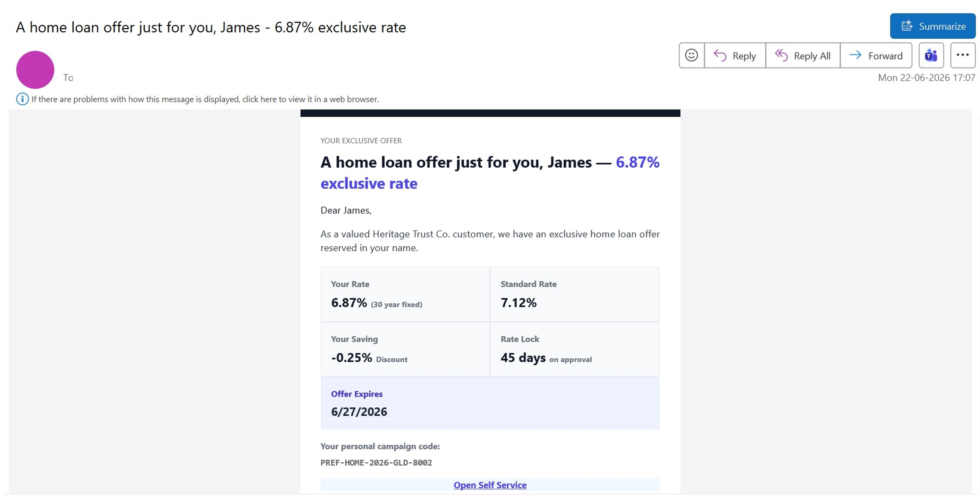Forward this home loan email
This screenshot has width=980, height=495.
876,56
